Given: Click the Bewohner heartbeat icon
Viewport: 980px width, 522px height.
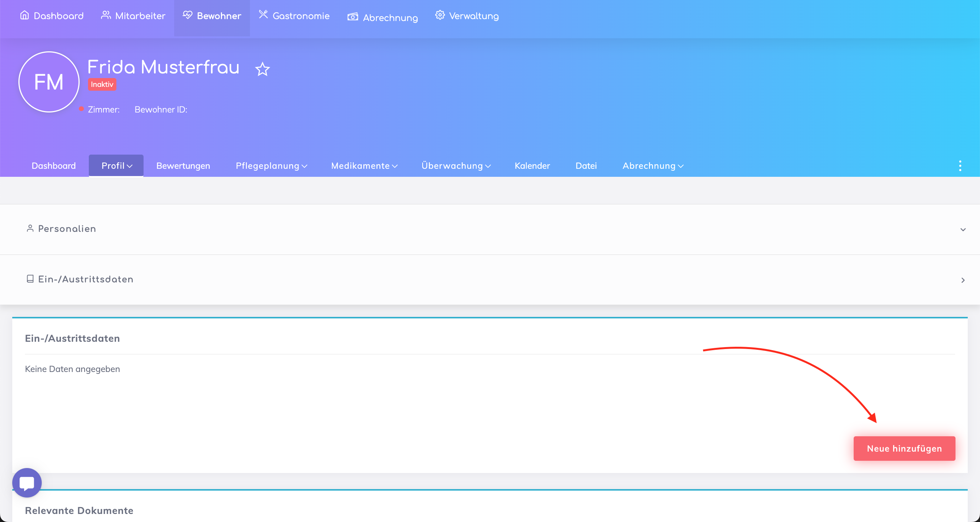Looking at the screenshot, I should click(x=187, y=15).
